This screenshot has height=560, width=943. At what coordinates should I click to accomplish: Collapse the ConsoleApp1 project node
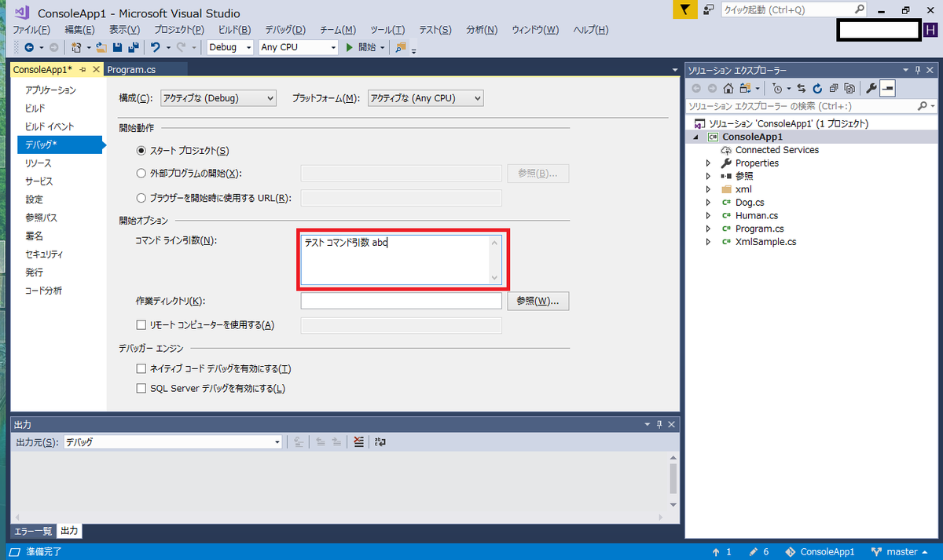(x=695, y=137)
